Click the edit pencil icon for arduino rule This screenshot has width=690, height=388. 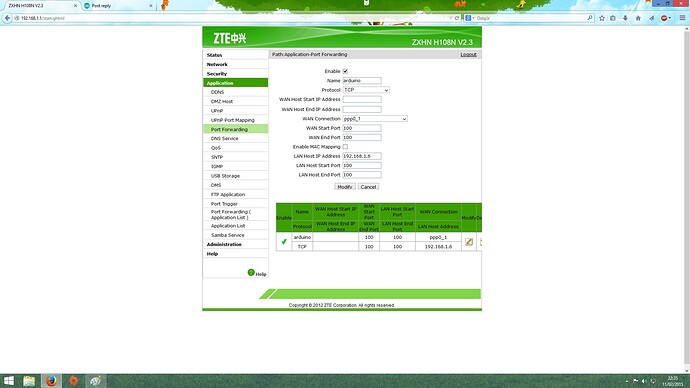point(469,242)
